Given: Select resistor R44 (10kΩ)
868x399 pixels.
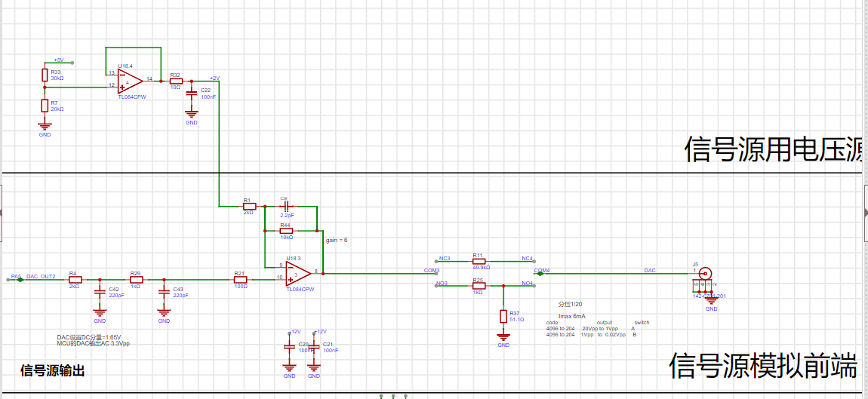Looking at the screenshot, I should pos(285,230).
